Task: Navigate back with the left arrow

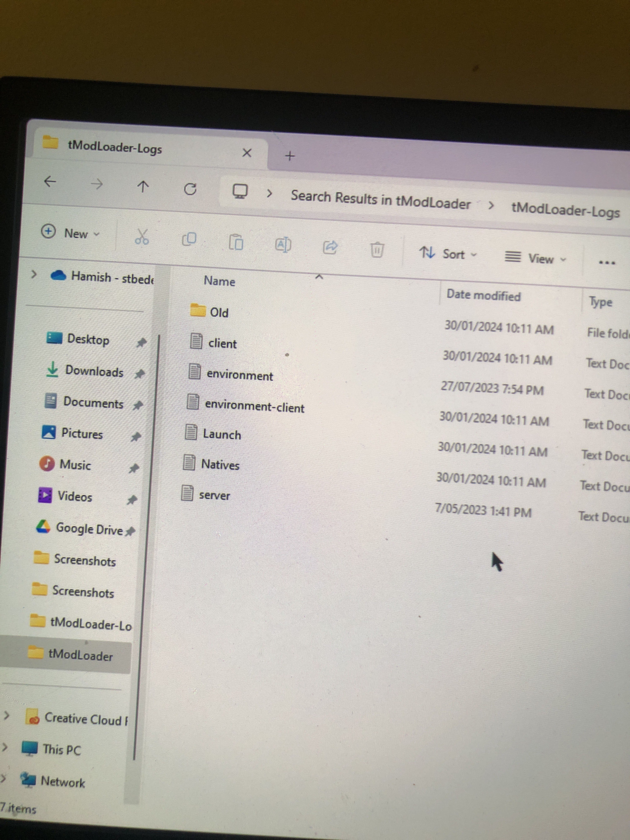Action: (50, 181)
